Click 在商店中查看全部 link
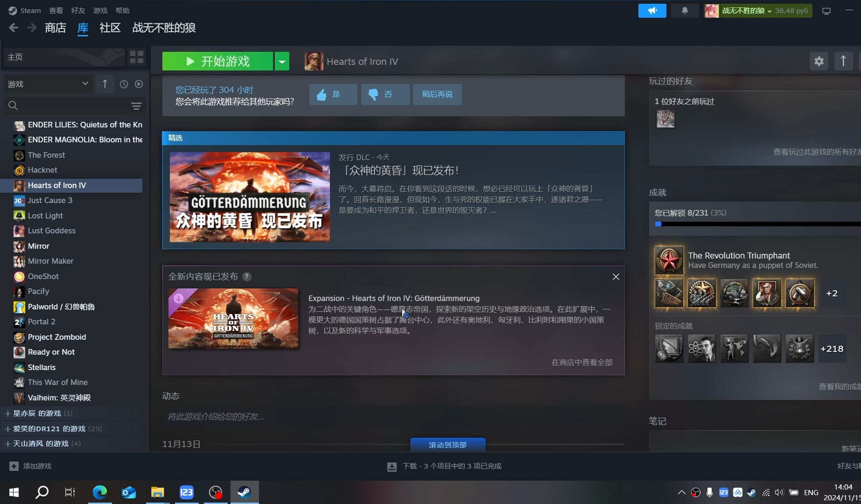861x504 pixels. coord(582,363)
